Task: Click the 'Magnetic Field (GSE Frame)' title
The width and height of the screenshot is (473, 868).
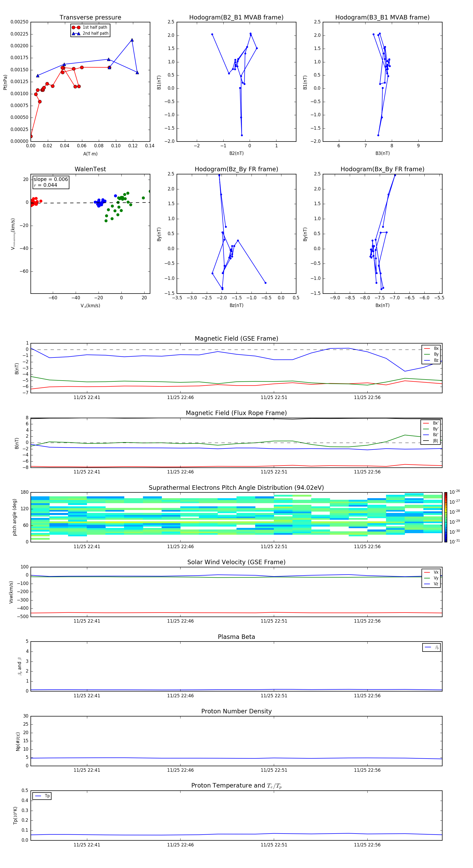Action: click(x=236, y=339)
